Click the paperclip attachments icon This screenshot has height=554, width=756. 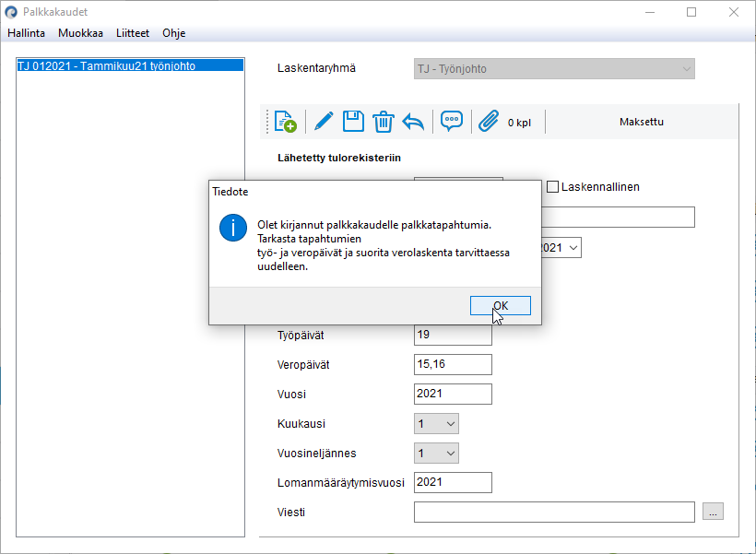[x=489, y=121]
